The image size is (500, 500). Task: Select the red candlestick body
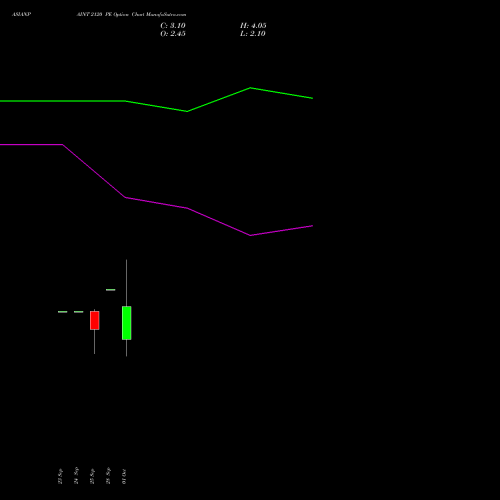95,320
